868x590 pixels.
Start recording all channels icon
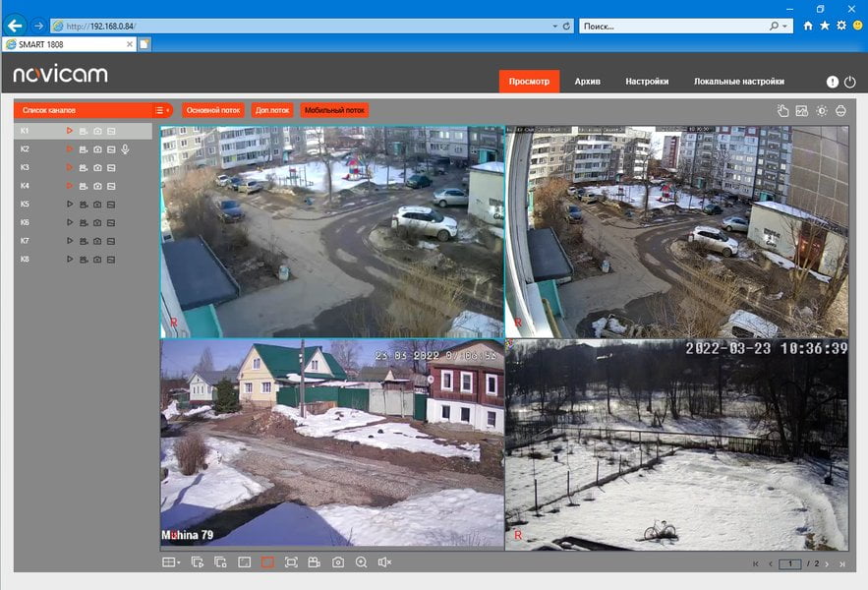(314, 562)
